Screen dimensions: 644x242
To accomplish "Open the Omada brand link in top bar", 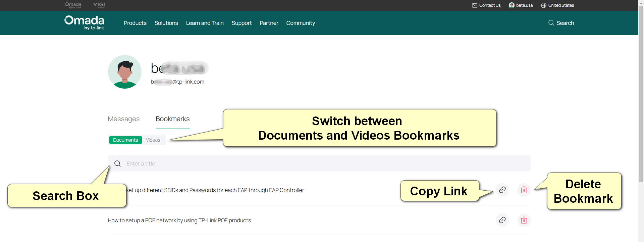I will (x=73, y=5).
